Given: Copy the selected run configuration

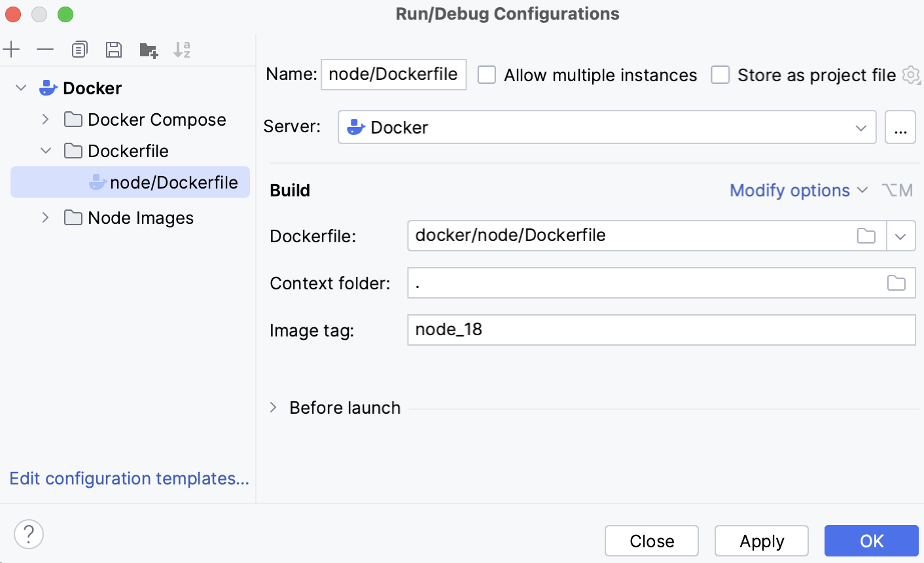Looking at the screenshot, I should coord(79,49).
